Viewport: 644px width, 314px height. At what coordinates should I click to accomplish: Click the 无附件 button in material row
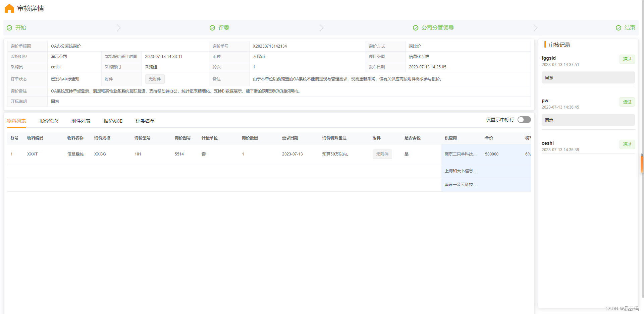tap(382, 154)
